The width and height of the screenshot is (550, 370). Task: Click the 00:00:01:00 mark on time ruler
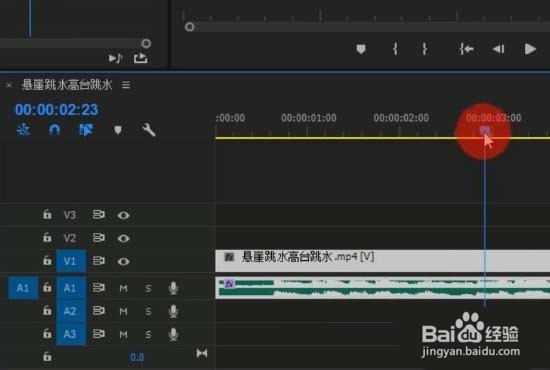309,118
